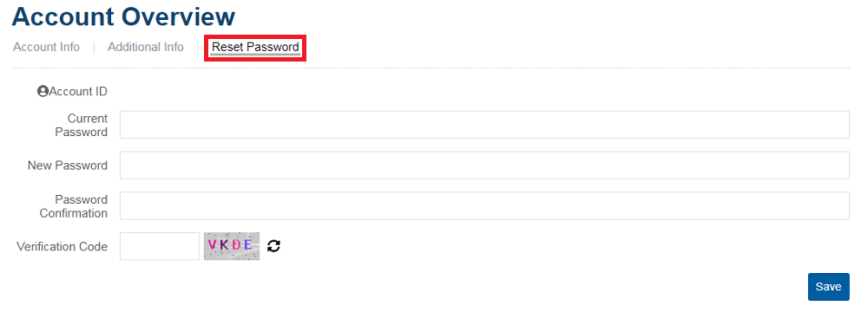Click the Verification Code label
Viewport: 868px width, 312px height.
pos(62,247)
